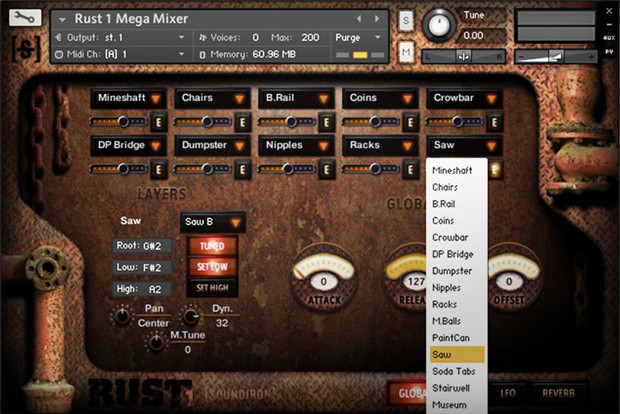This screenshot has width=620, height=414.
Task: Click the output volume slider
Action: [556, 57]
